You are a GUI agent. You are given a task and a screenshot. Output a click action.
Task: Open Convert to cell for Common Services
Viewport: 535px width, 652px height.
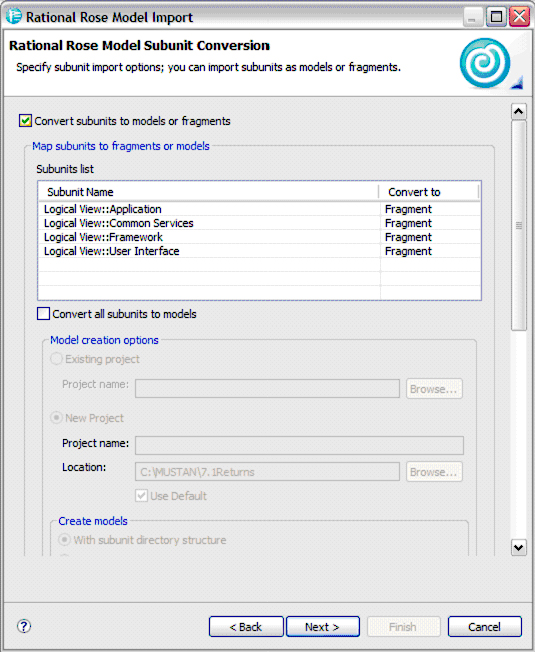(x=430, y=223)
